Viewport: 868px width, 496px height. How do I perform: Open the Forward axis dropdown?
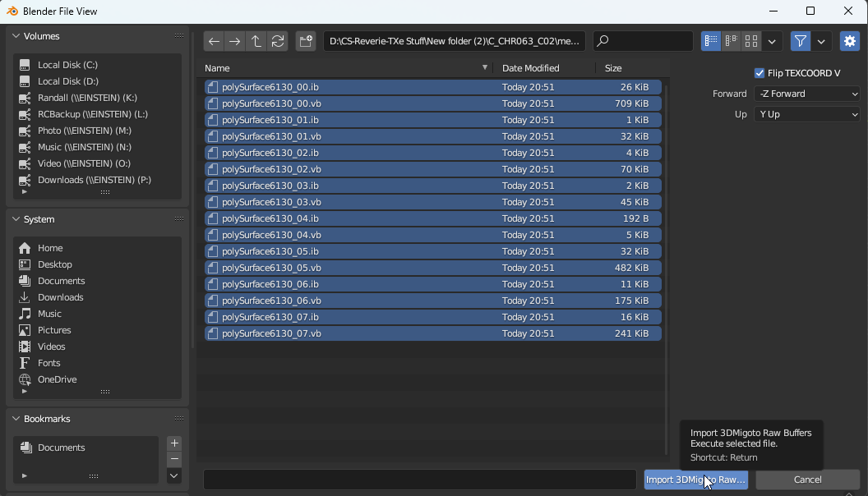(806, 94)
